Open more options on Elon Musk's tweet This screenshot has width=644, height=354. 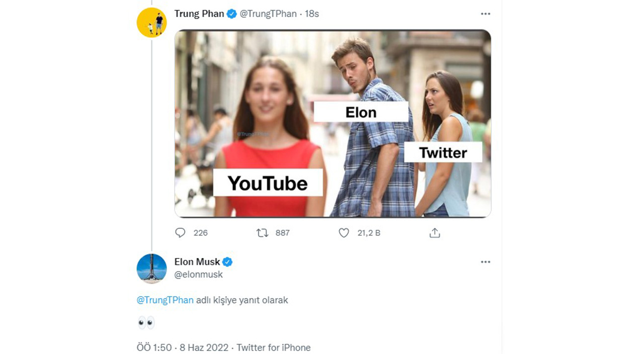coord(485,262)
